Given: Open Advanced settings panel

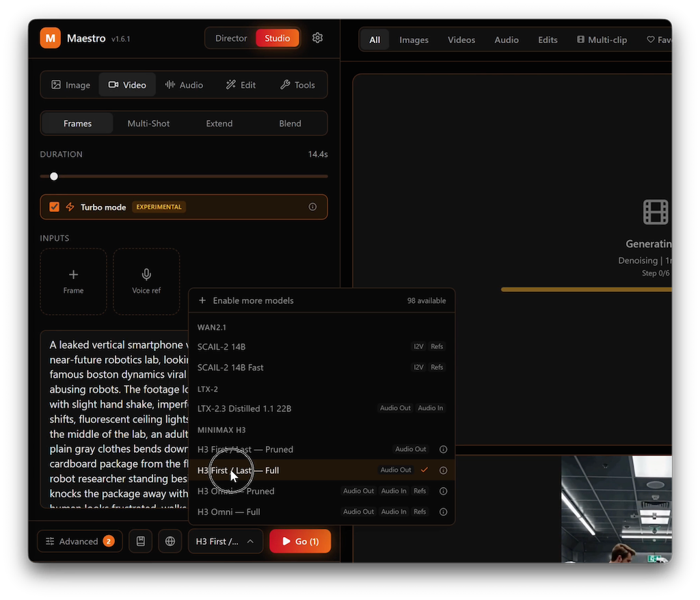Looking at the screenshot, I should coord(80,541).
